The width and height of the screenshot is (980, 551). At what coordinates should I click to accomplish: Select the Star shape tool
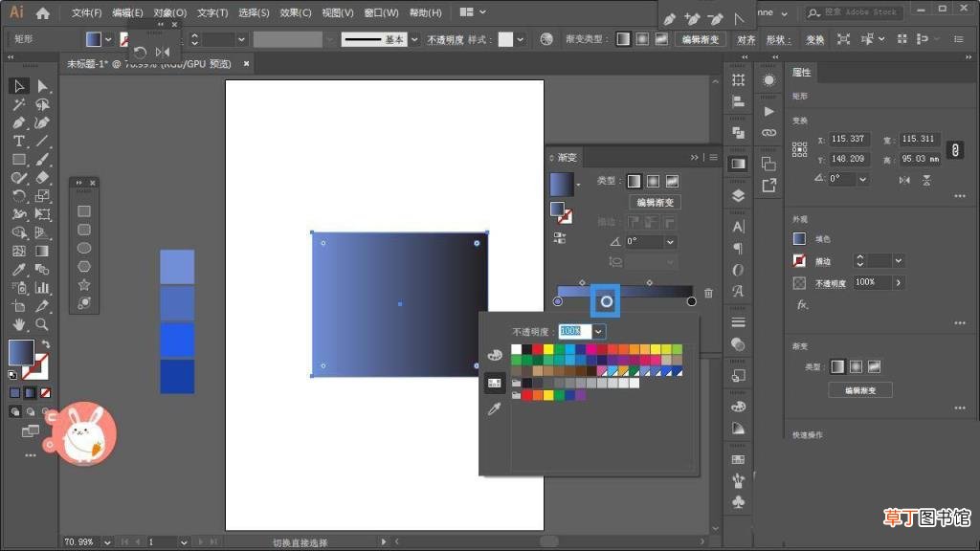(x=84, y=285)
